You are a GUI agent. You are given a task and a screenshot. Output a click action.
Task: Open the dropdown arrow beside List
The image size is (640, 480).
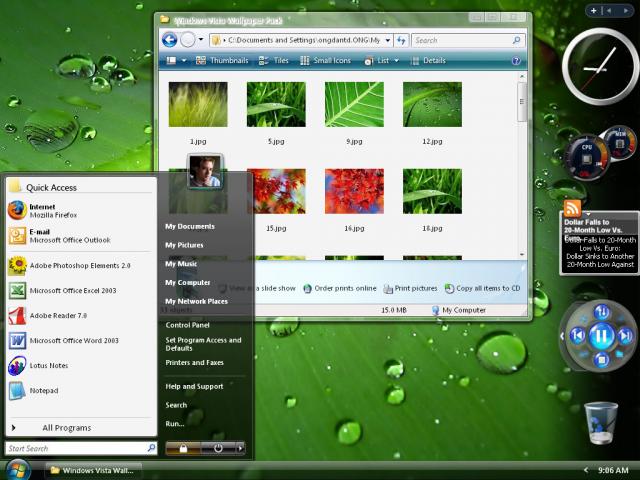click(x=396, y=60)
